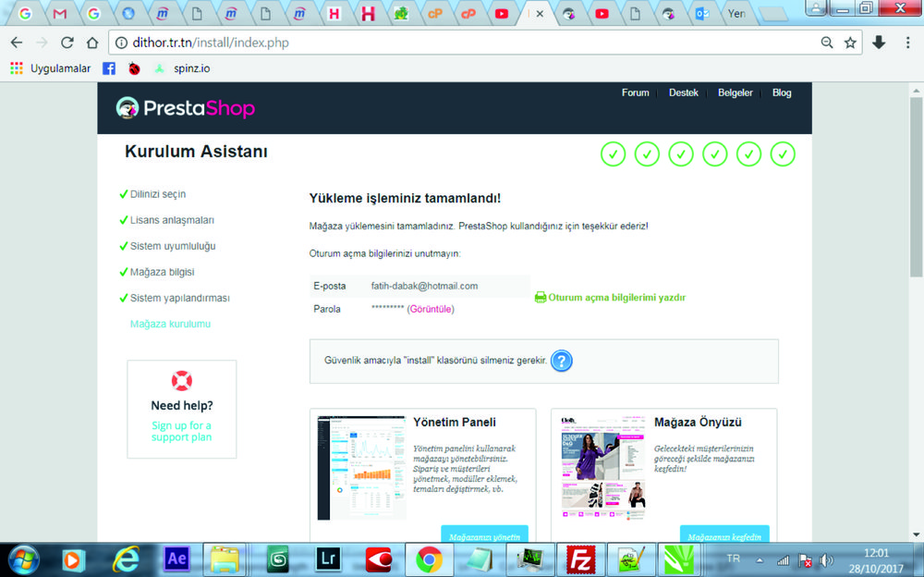Open the media player taskbar icon

73,559
